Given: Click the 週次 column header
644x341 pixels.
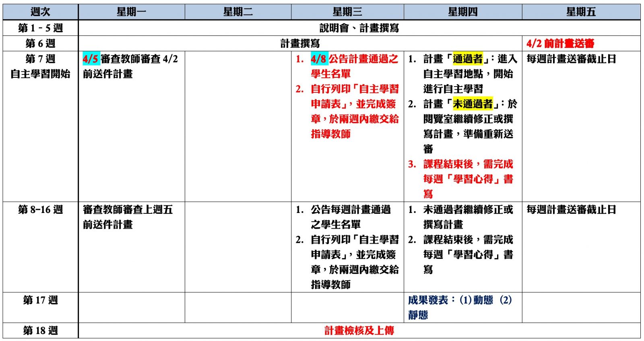Looking at the screenshot, I should pyautogui.click(x=40, y=12).
